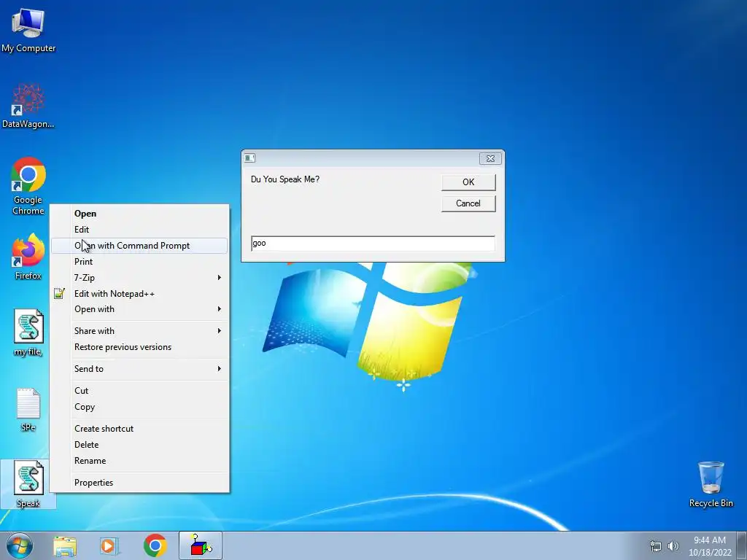Choose Create shortcut menu entry
This screenshot has height=560, width=747.
point(139,429)
